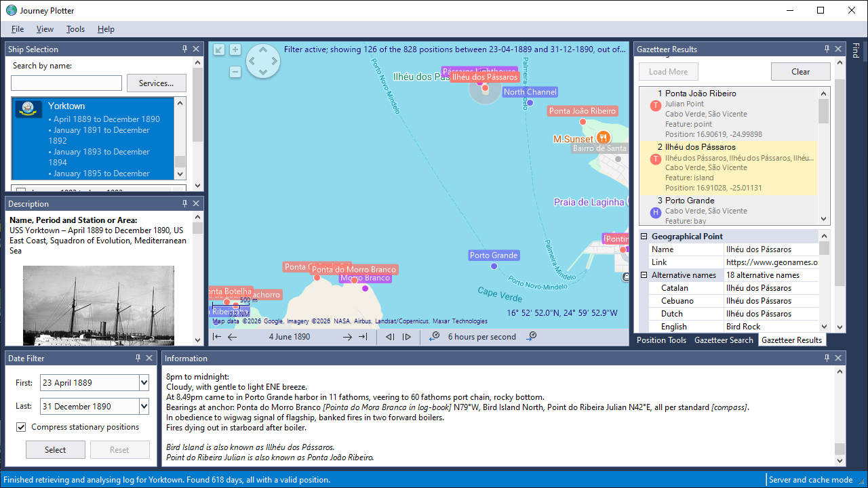Collapse the Alternative names group
The image size is (868, 488).
click(x=644, y=275)
